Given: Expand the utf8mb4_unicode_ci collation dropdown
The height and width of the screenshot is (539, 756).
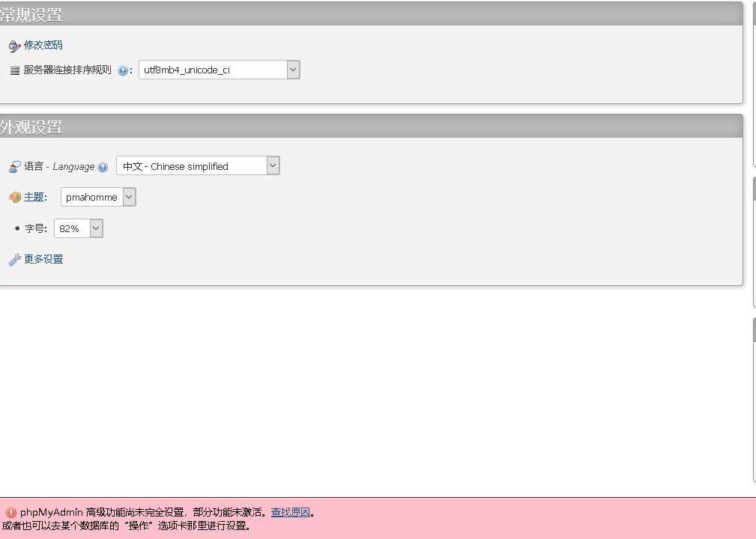Looking at the screenshot, I should coord(219,70).
